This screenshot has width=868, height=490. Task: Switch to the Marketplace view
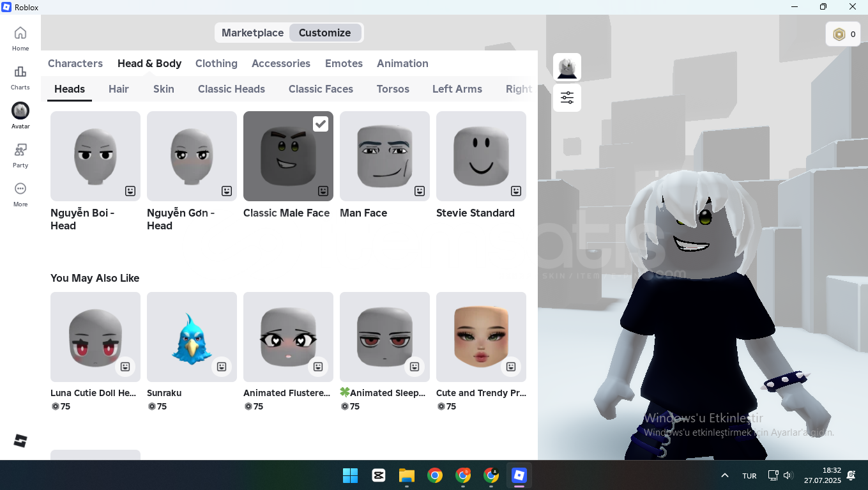252,33
